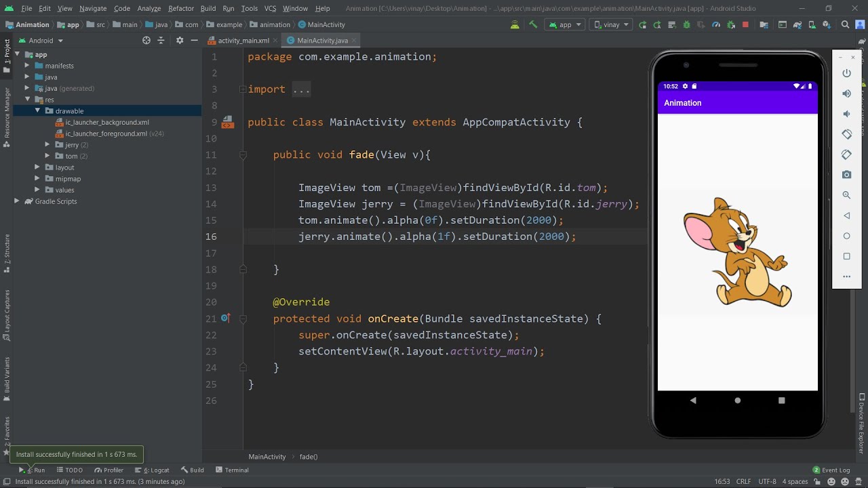Expand the layout folder

[x=39, y=167]
